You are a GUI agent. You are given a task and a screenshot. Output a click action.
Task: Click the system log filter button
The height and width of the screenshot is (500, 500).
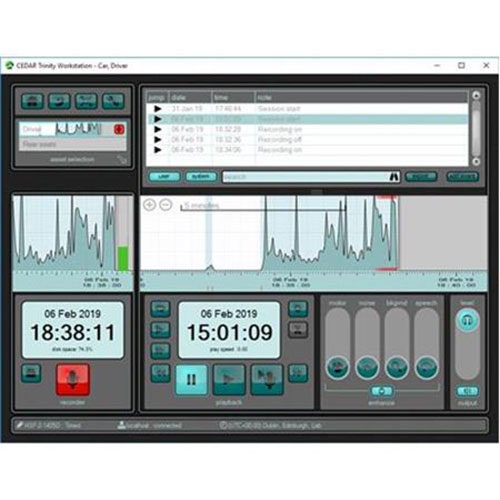click(x=201, y=176)
